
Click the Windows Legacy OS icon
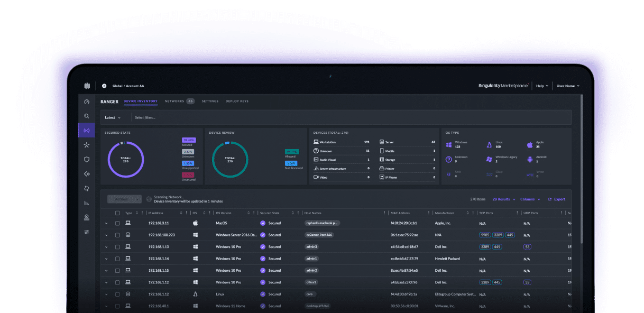tap(490, 159)
